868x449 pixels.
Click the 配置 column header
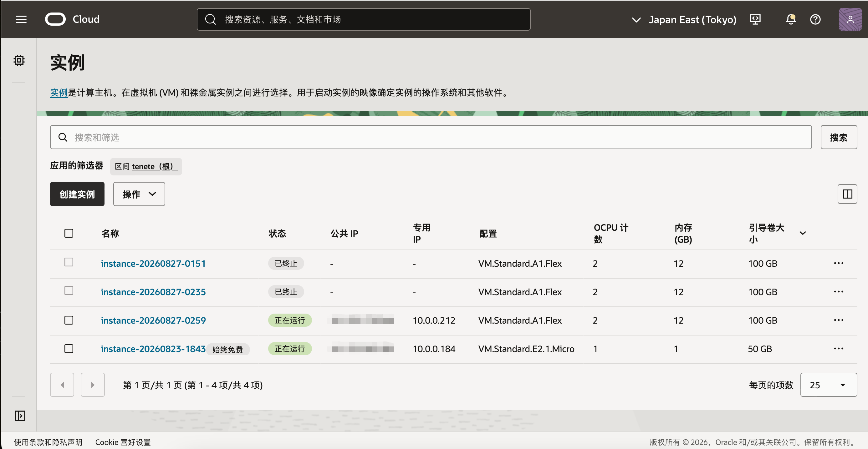(488, 233)
